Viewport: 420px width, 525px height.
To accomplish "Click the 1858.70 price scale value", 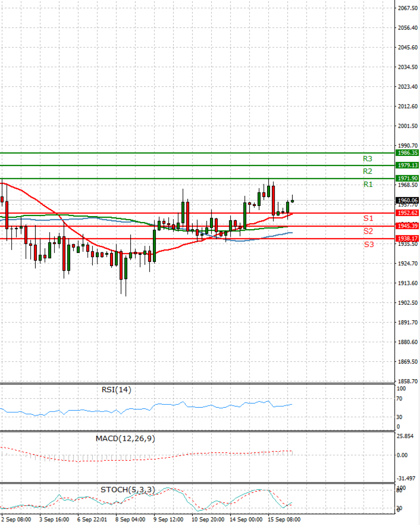I will click(408, 381).
